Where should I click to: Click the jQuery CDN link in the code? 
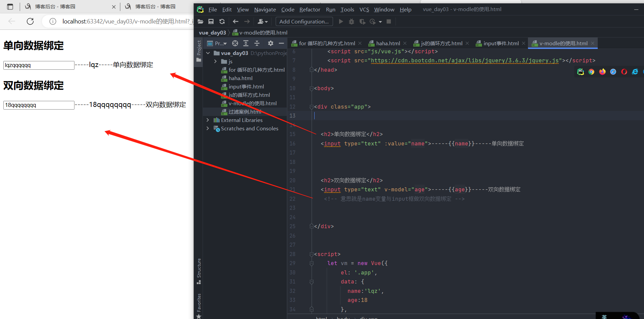465,60
